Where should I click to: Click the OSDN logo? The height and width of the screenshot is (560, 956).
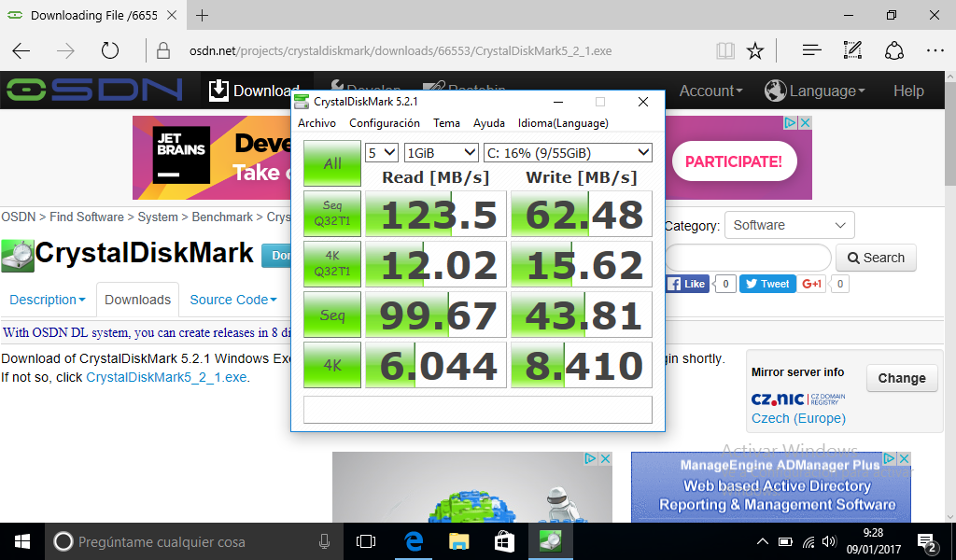point(94,91)
